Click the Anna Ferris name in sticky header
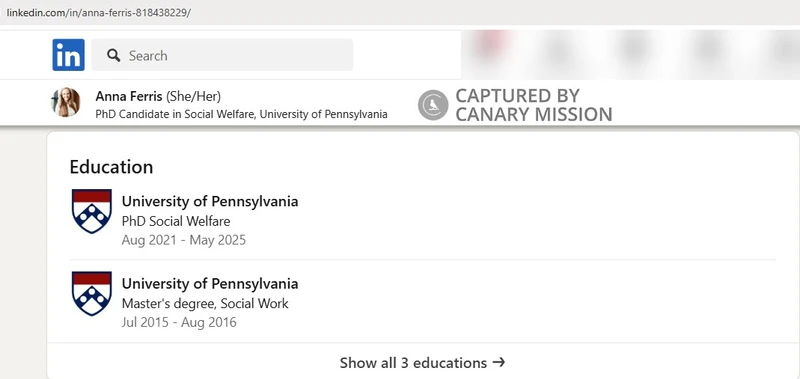The width and height of the screenshot is (800, 379). tap(129, 96)
